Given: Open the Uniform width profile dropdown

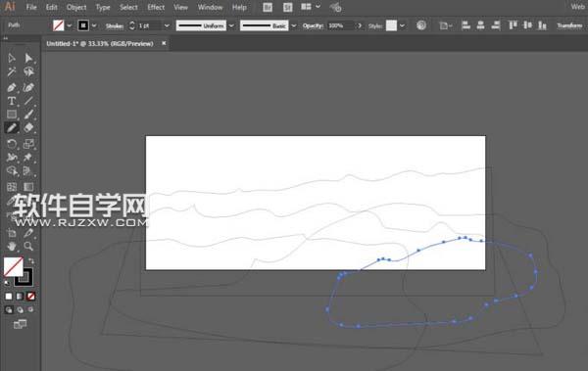Looking at the screenshot, I should pyautogui.click(x=231, y=25).
